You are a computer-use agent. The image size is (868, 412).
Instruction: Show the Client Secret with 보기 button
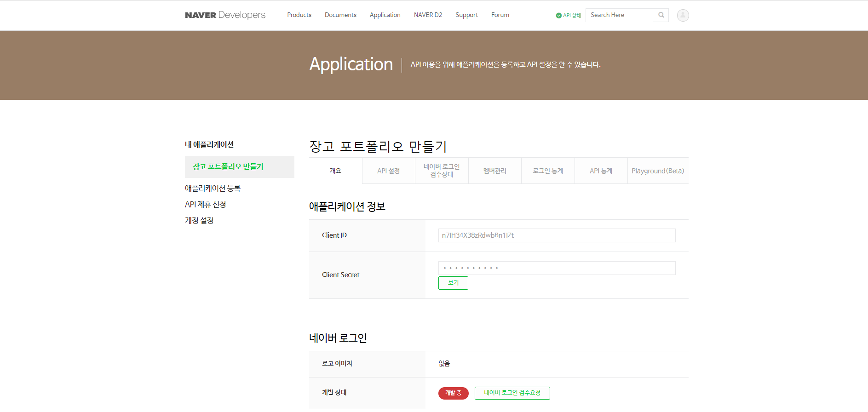453,283
